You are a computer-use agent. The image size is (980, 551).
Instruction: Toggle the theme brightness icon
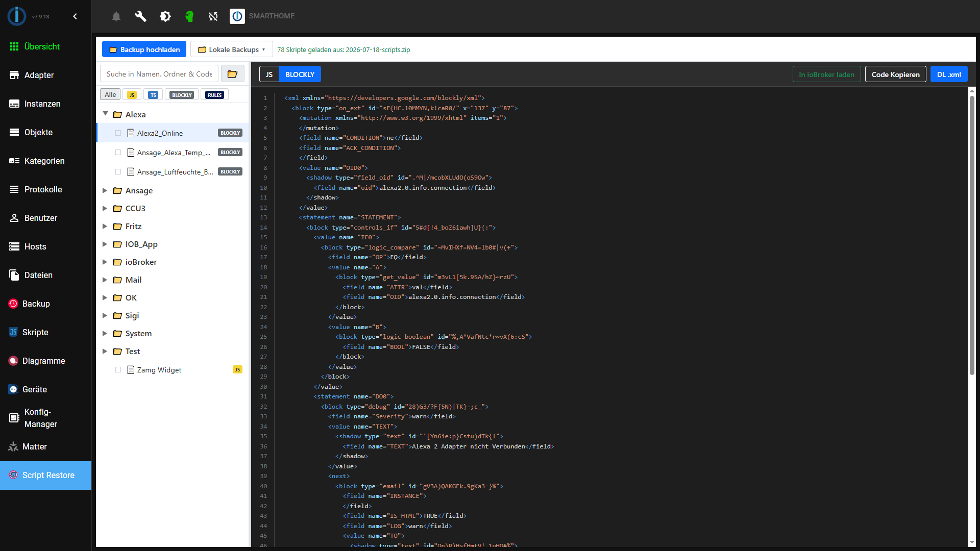(165, 16)
